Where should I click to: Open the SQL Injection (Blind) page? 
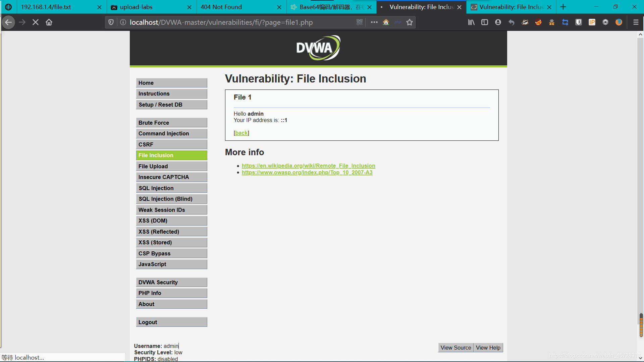point(171,199)
